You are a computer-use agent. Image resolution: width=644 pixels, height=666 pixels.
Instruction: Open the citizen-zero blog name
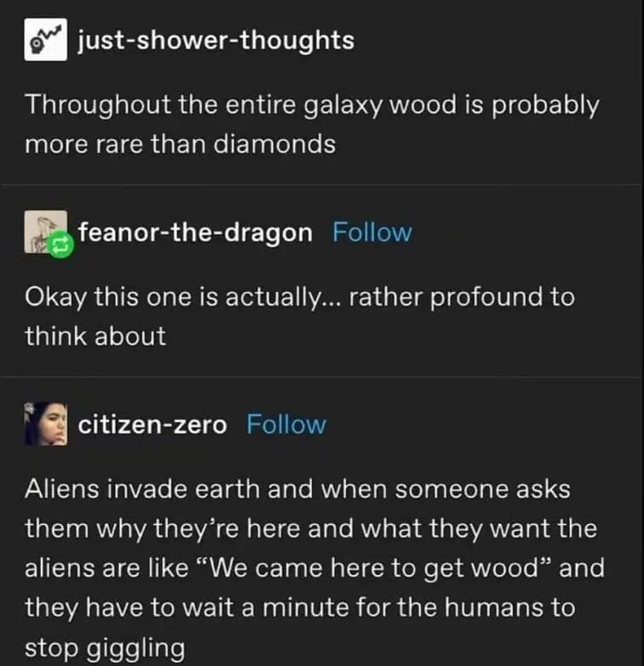(152, 424)
